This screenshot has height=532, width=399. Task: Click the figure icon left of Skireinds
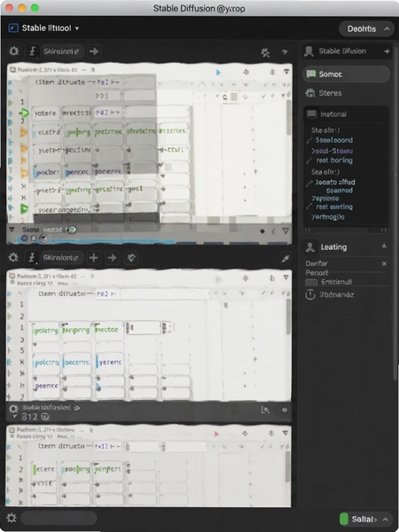[33, 51]
